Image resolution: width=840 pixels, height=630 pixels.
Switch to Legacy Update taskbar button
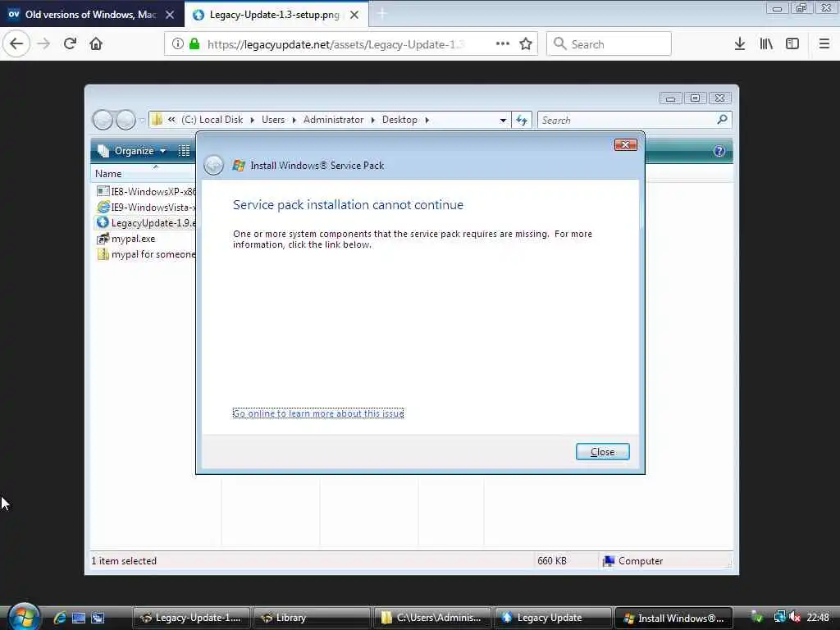552,618
